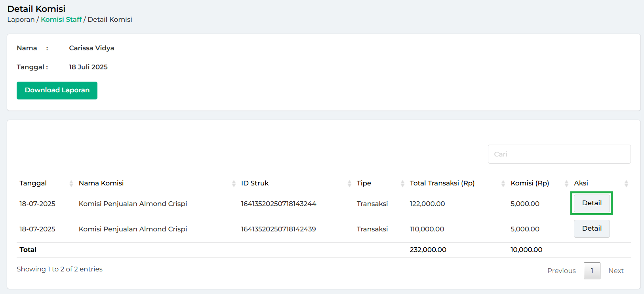
Task: Click the Aksi column header
Action: [581, 183]
